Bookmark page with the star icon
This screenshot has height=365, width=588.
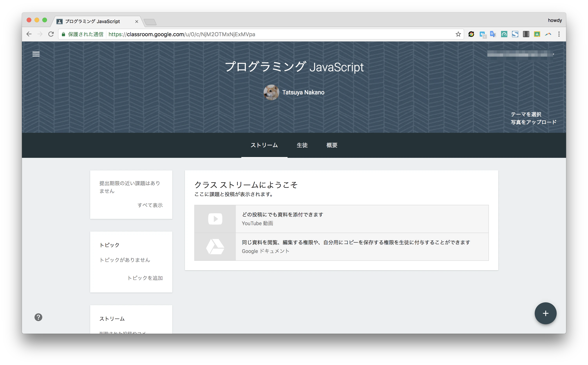[458, 34]
